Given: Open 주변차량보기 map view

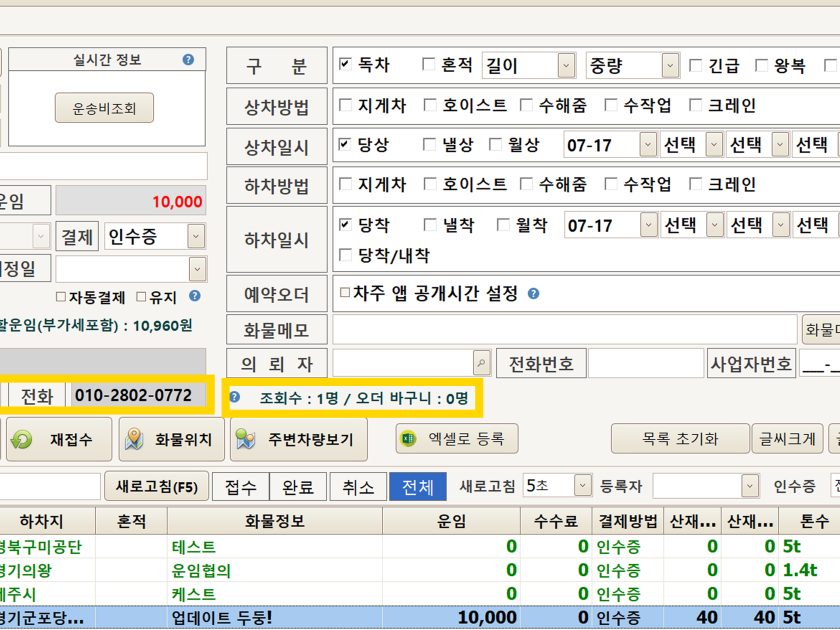Looking at the screenshot, I should pos(297,440).
